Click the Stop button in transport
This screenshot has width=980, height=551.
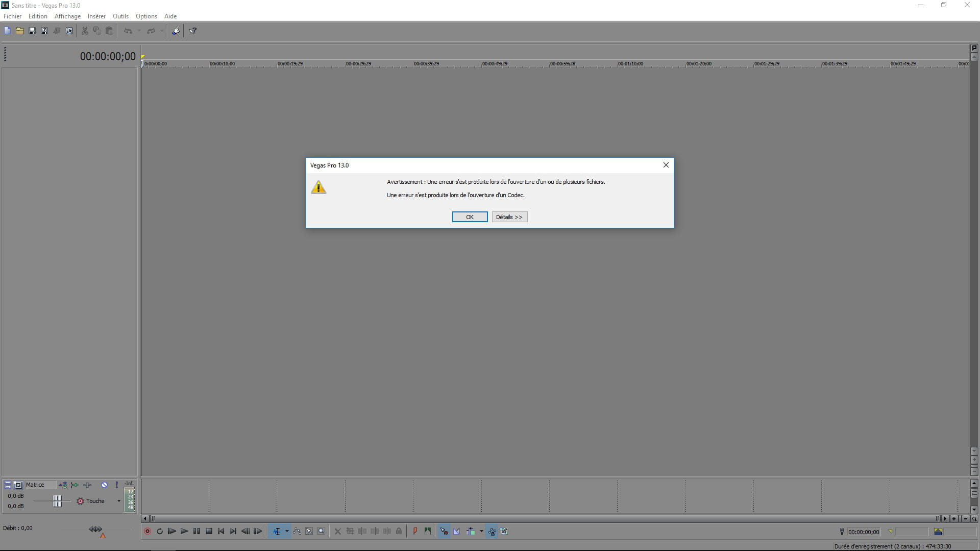(209, 531)
